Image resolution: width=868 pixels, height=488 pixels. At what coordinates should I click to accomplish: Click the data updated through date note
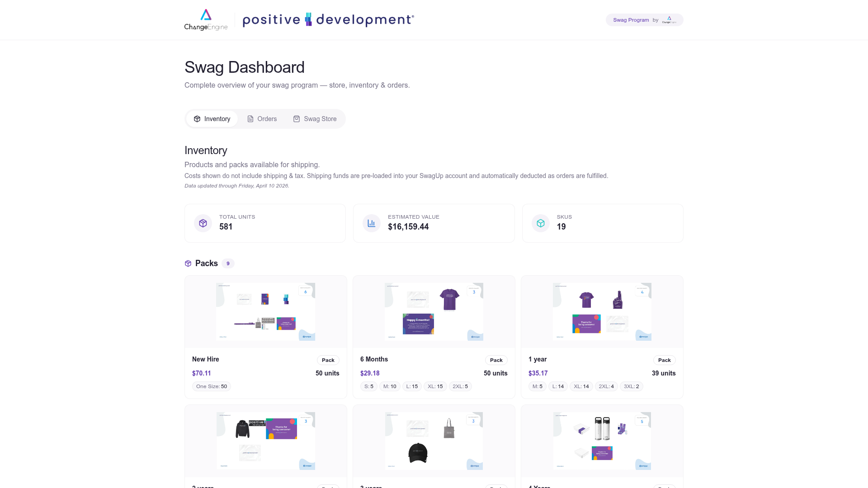click(x=237, y=186)
